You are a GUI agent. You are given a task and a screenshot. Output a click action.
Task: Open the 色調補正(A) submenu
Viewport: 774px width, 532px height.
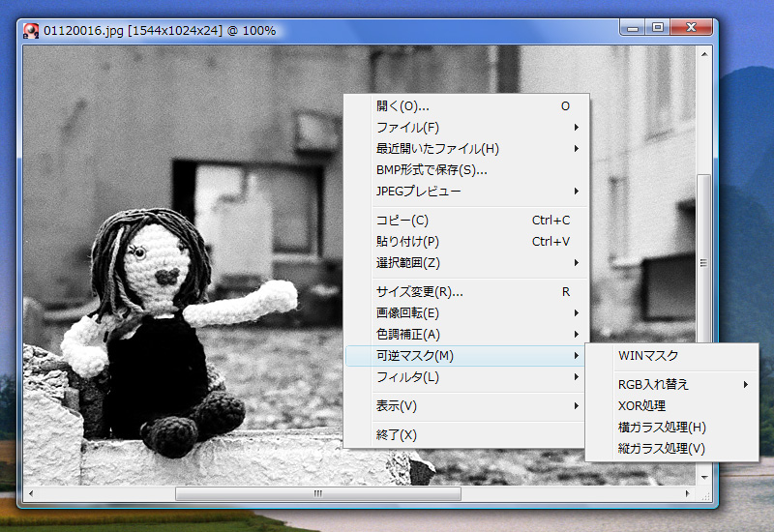(466, 334)
